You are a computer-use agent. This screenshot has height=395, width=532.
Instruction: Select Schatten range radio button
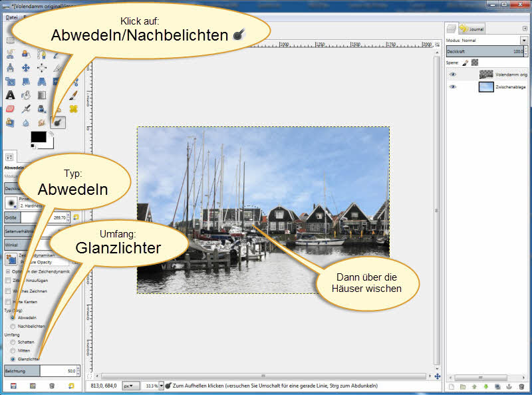point(13,342)
